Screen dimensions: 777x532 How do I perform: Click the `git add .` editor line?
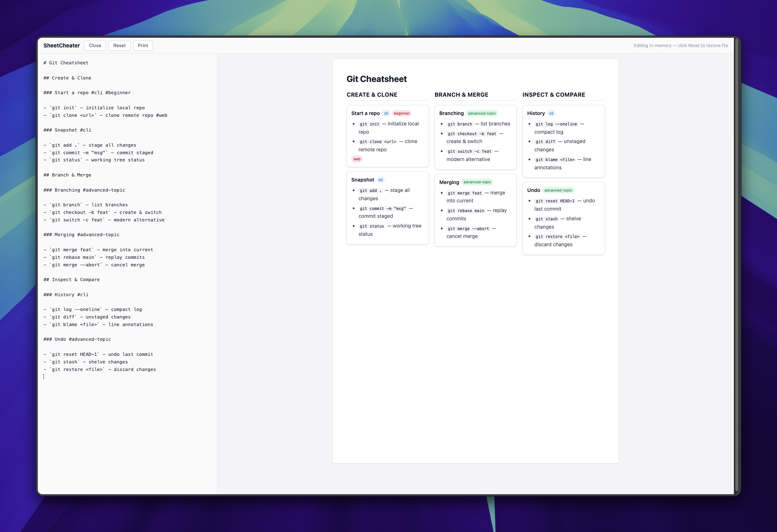[x=90, y=145]
